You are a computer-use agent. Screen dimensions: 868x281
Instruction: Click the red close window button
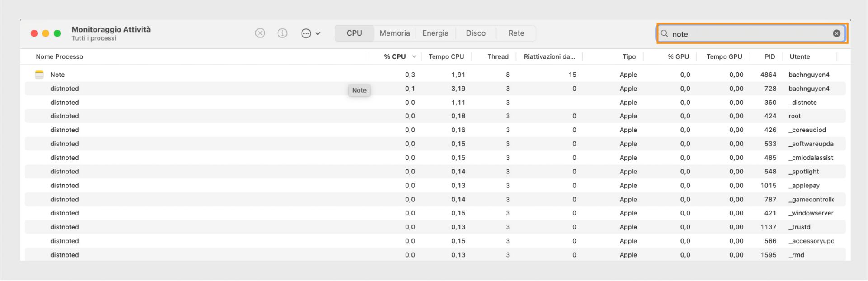(34, 33)
